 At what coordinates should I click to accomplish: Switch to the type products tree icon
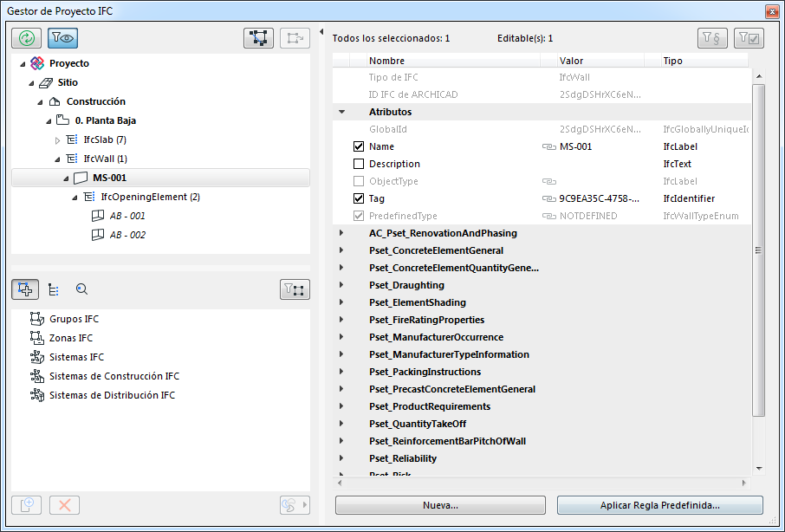(x=54, y=289)
